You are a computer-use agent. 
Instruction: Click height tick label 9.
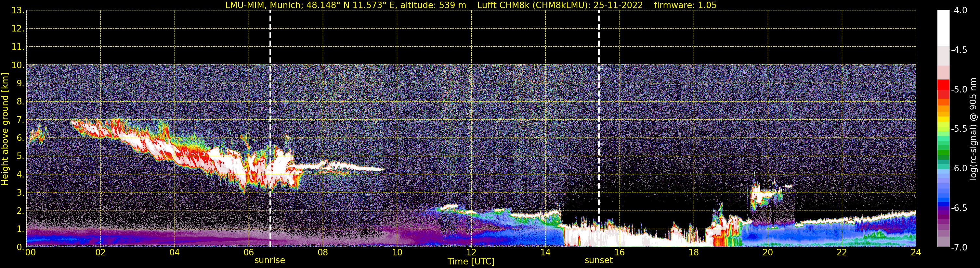20,83
